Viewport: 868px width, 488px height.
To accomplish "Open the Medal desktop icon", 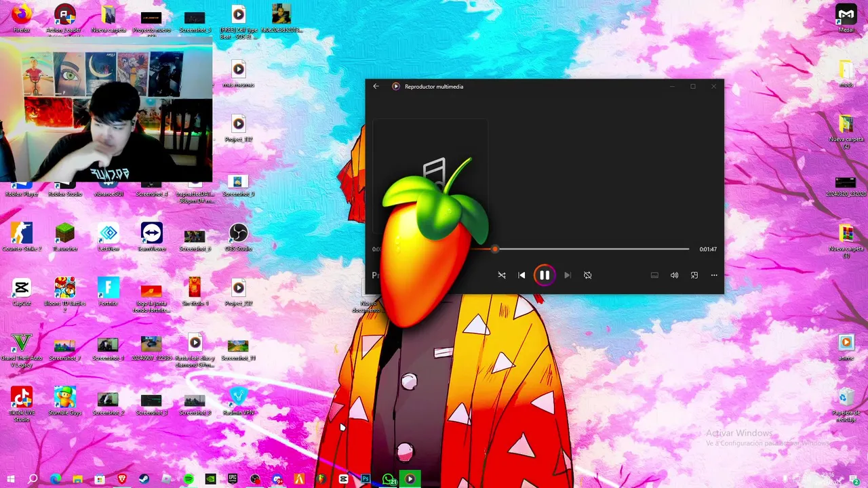I will tap(846, 18).
